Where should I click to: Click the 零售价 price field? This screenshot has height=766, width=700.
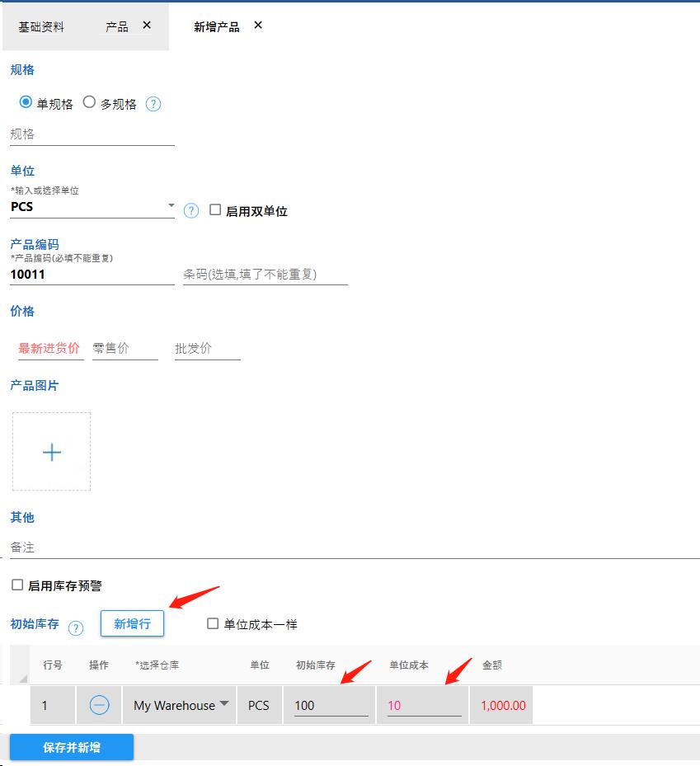tap(124, 349)
